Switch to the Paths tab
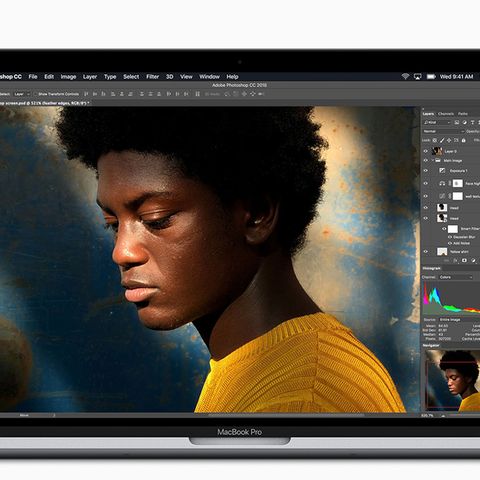Screen dimensions: 480x480 [463, 114]
